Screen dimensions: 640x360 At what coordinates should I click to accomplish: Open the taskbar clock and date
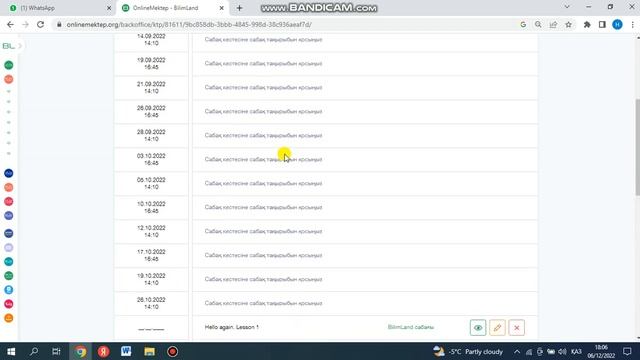pos(601,351)
